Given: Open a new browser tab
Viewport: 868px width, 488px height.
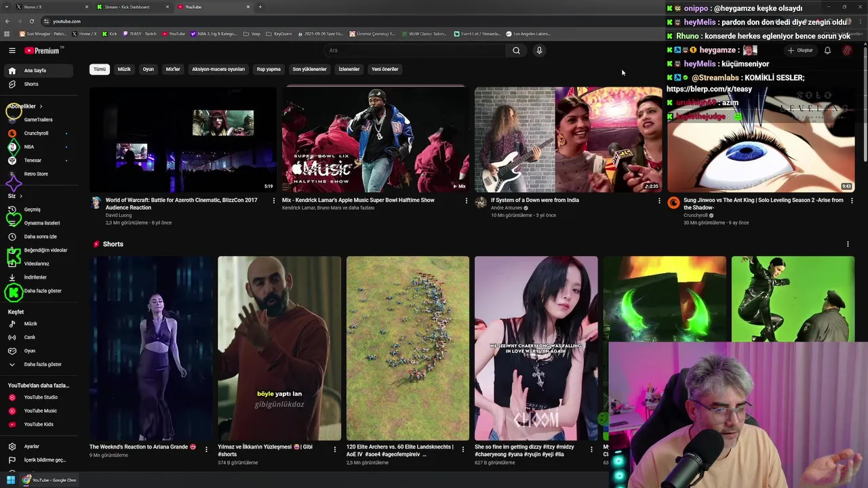Looking at the screenshot, I should coord(260,7).
